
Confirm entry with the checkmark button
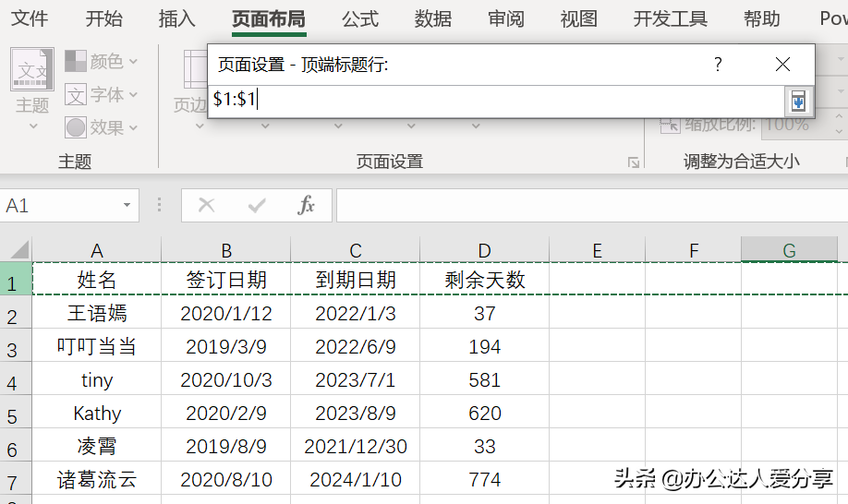257,205
